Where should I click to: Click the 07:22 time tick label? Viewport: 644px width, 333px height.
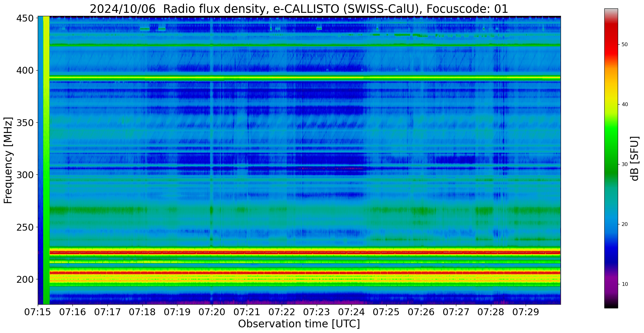[x=282, y=312]
